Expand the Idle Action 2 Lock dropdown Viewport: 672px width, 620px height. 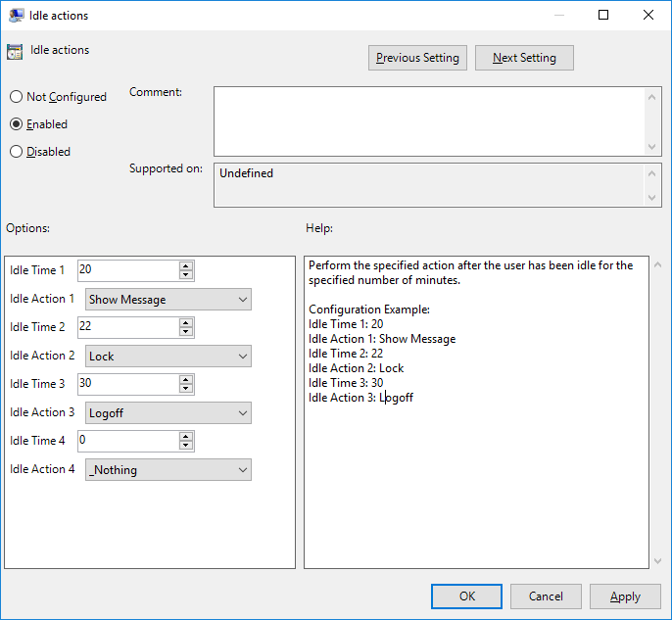pos(168,357)
